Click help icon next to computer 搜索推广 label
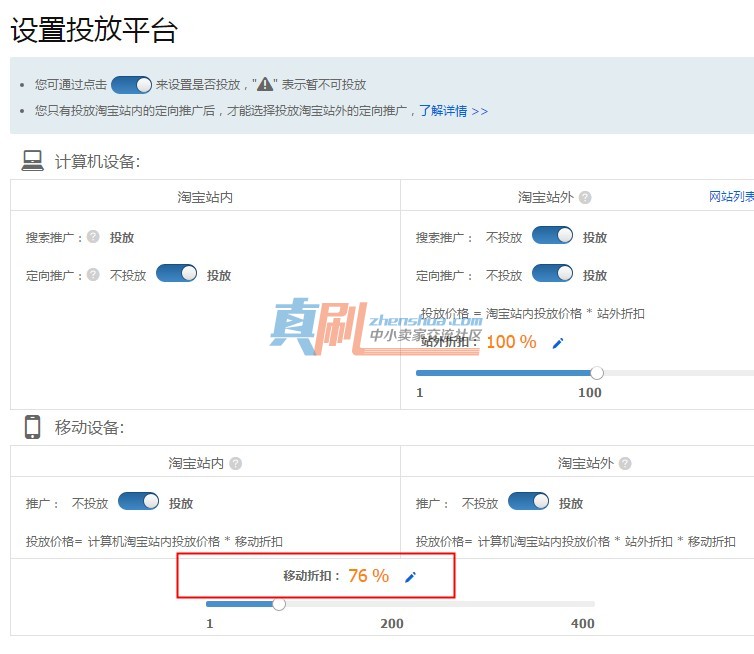 tap(93, 236)
